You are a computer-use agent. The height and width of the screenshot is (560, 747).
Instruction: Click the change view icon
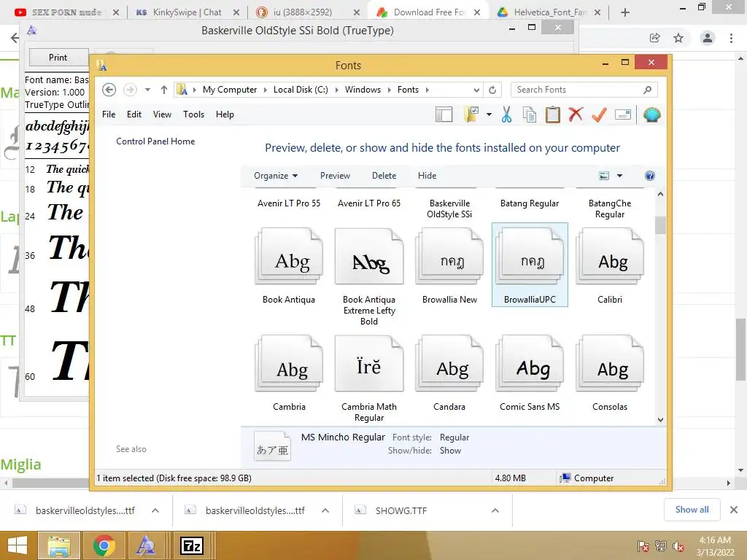point(604,176)
